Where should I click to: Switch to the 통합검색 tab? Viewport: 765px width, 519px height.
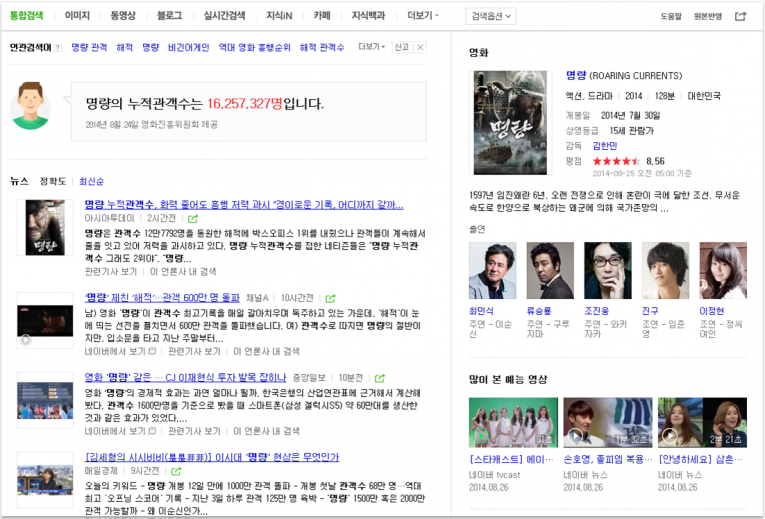tap(26, 16)
